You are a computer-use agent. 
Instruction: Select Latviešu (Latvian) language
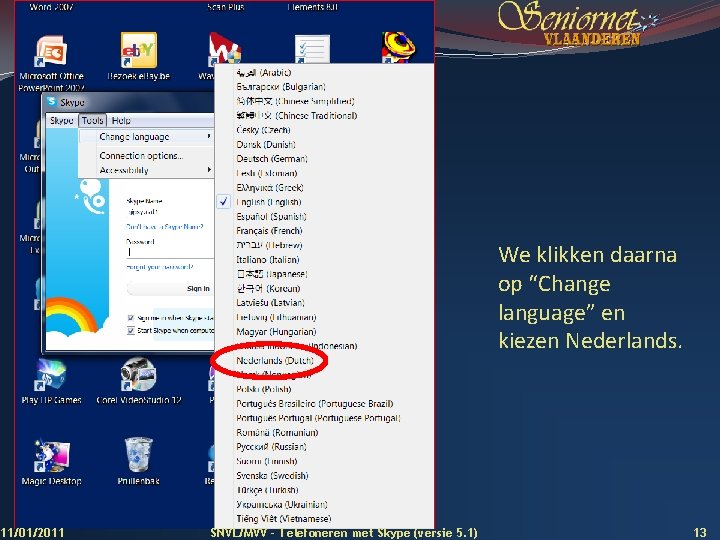tap(270, 303)
